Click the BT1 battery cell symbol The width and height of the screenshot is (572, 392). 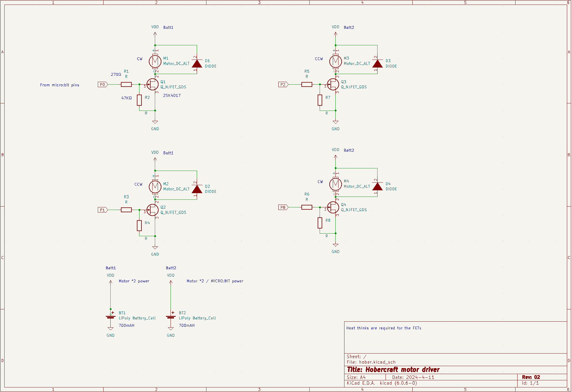coord(111,317)
